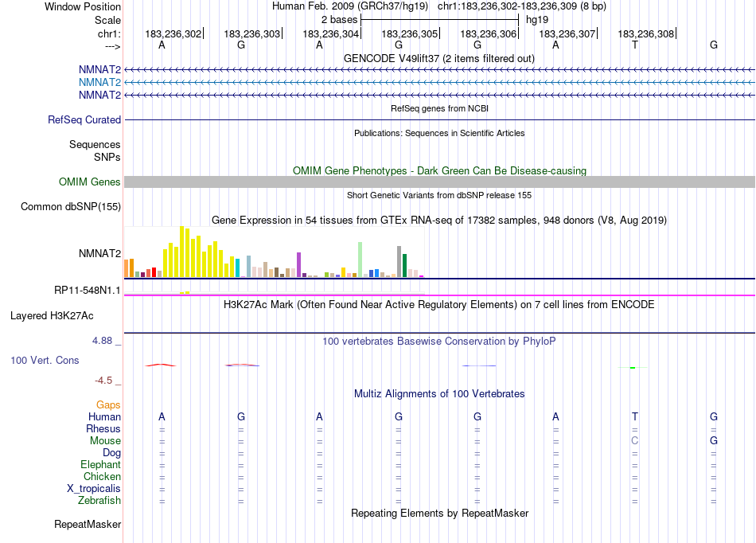Click the RP11-548N1.1 gene label
Screen dimensions: 756x543
pos(88,291)
